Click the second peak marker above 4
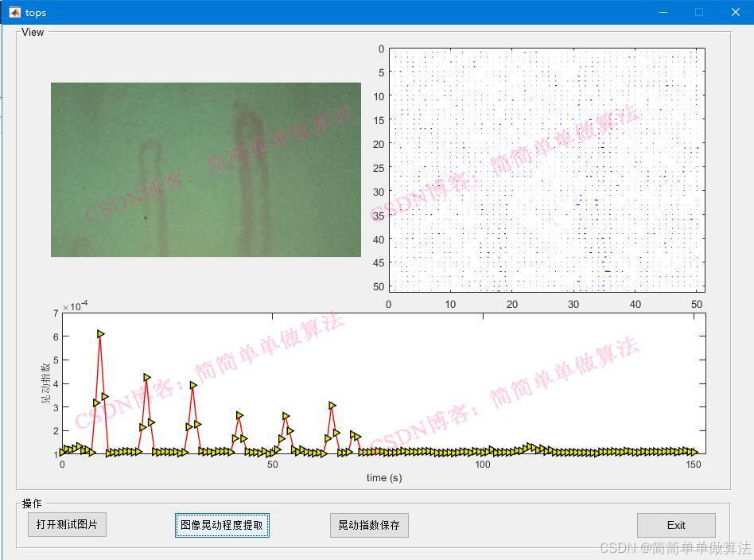Image resolution: width=754 pixels, height=560 pixels. click(x=147, y=377)
